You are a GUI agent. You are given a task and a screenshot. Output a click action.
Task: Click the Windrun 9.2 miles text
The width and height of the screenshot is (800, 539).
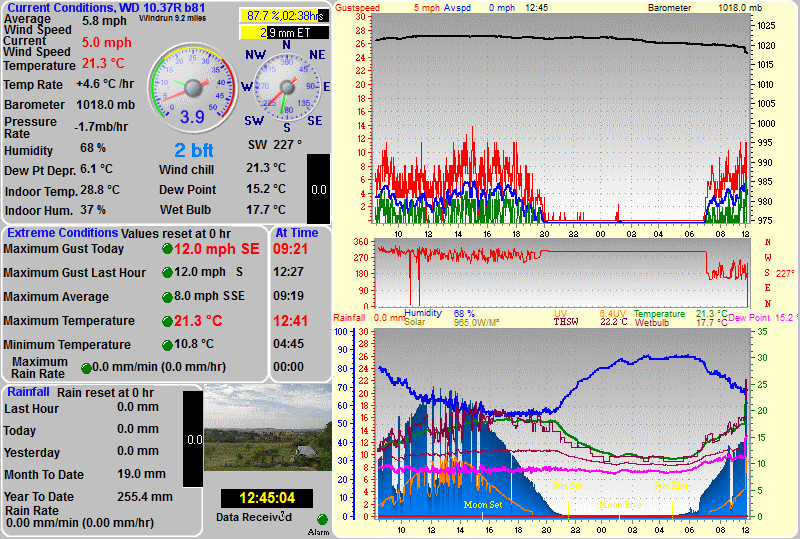(x=172, y=18)
